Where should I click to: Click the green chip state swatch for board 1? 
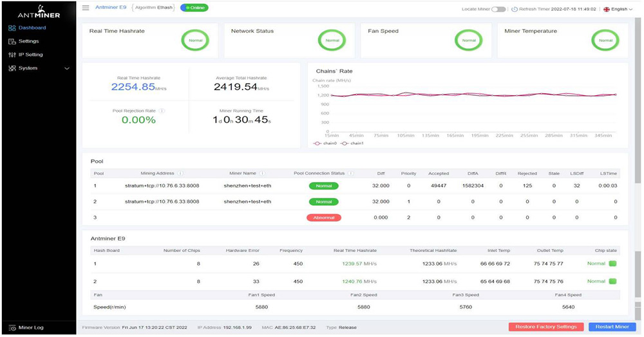pos(612,264)
